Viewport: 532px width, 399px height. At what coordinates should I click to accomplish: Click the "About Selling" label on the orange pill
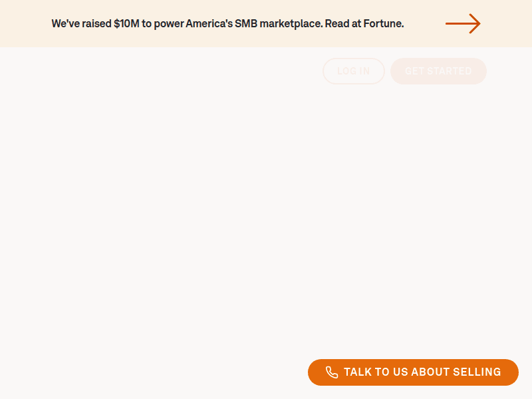pyautogui.click(x=456, y=372)
